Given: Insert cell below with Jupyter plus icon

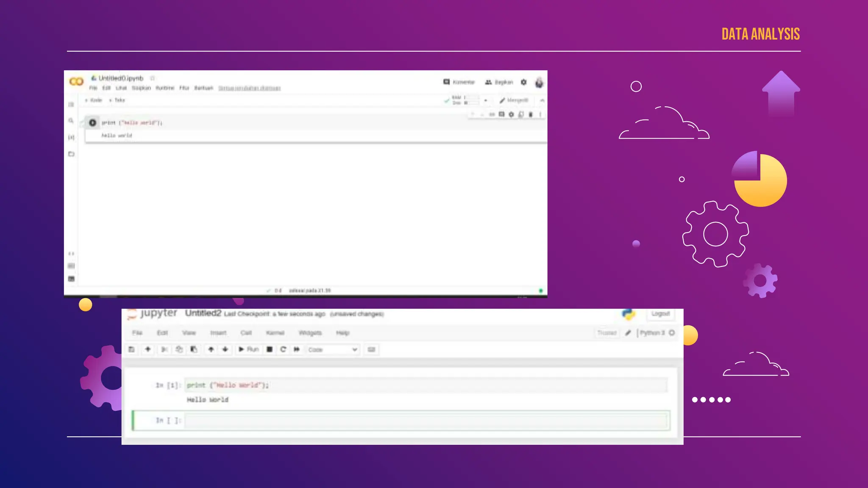Looking at the screenshot, I should tap(148, 349).
